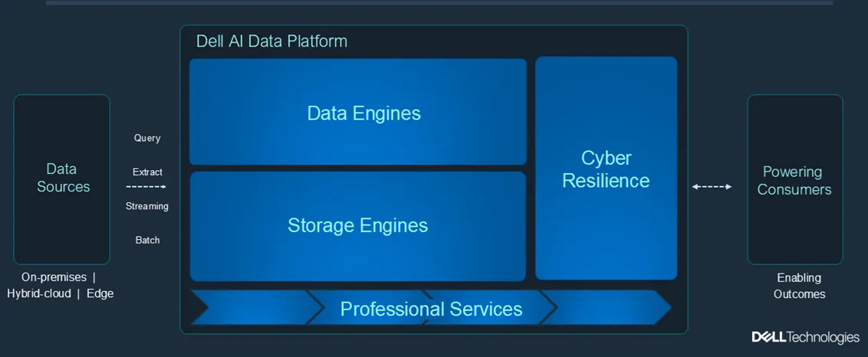The width and height of the screenshot is (868, 357).
Task: Click the Enabling Outcomes caption
Action: tap(799, 286)
